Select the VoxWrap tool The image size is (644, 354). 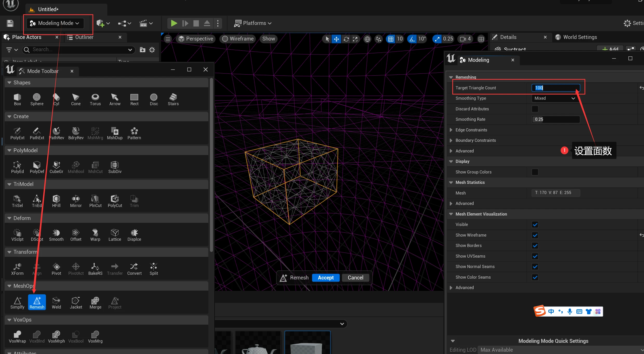click(x=17, y=336)
